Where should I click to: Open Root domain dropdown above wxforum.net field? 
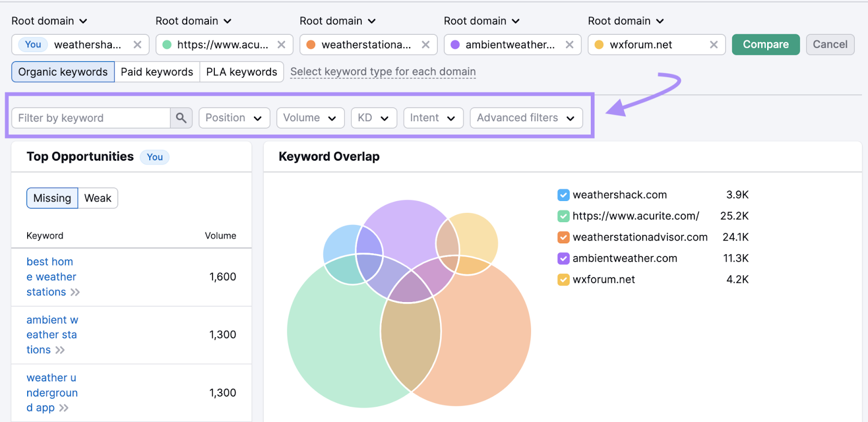(x=626, y=21)
